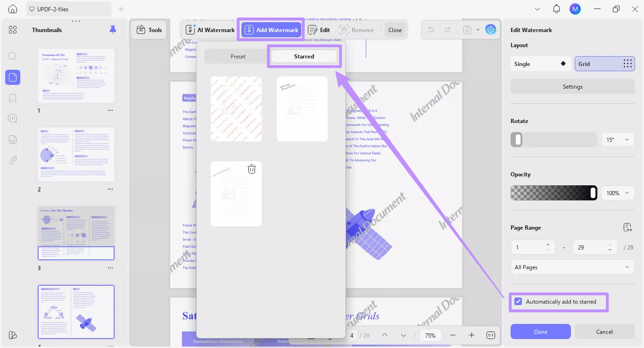
Task: Open watermark layout Settings
Action: [x=572, y=86]
